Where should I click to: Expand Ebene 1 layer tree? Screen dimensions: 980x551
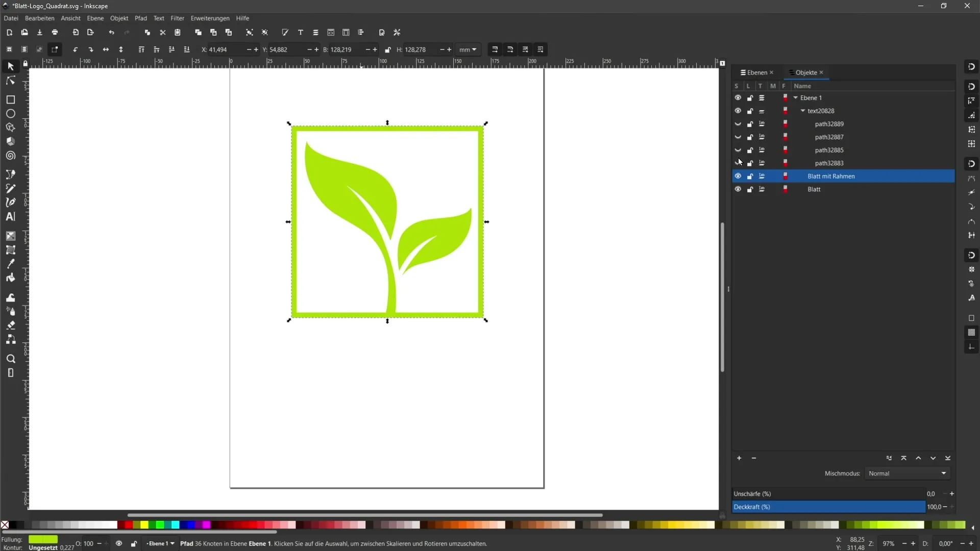[796, 97]
